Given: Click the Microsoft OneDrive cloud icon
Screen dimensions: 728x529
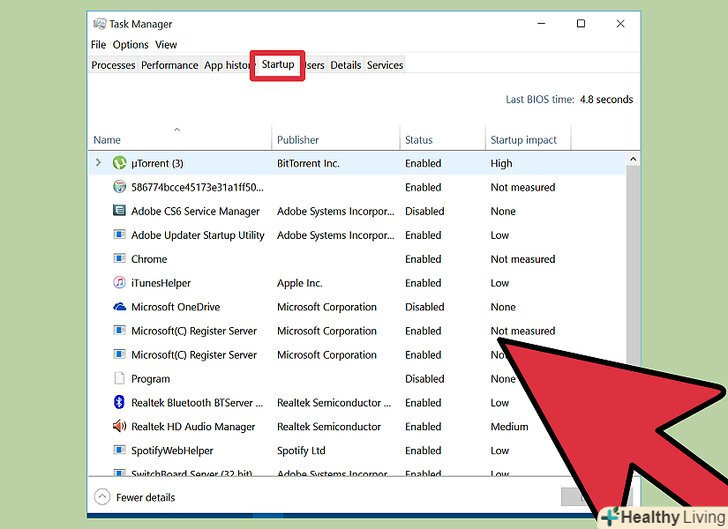Looking at the screenshot, I should pos(120,307).
